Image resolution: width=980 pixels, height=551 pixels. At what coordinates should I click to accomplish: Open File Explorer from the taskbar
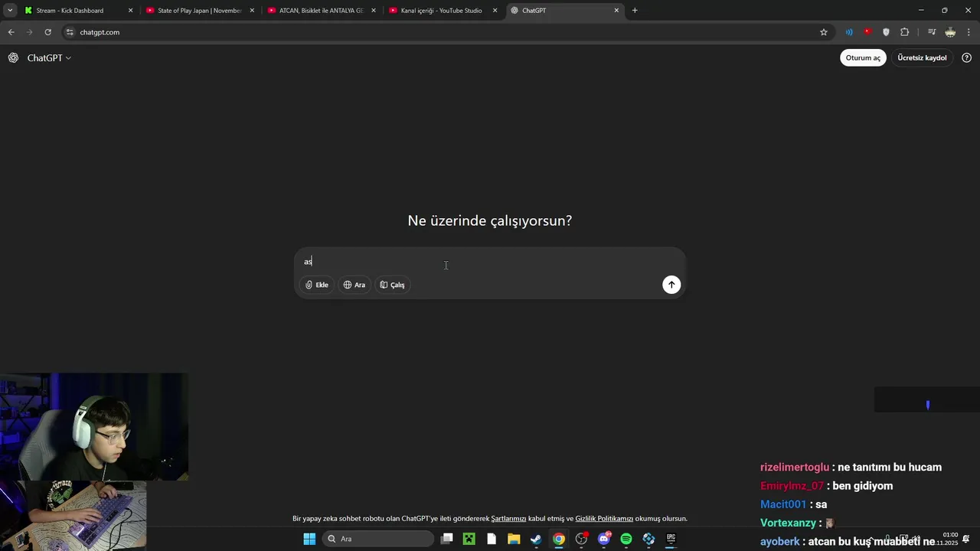tap(514, 539)
